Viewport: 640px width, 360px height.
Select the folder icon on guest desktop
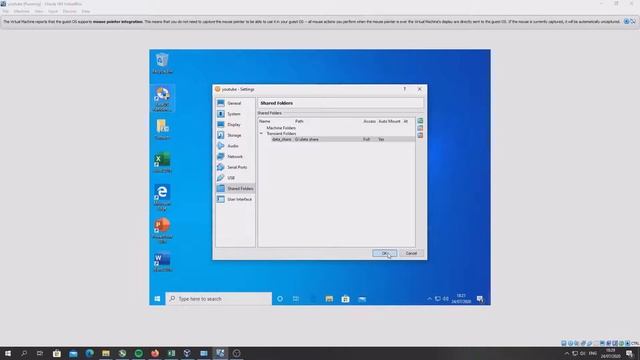pyautogui.click(x=162, y=130)
